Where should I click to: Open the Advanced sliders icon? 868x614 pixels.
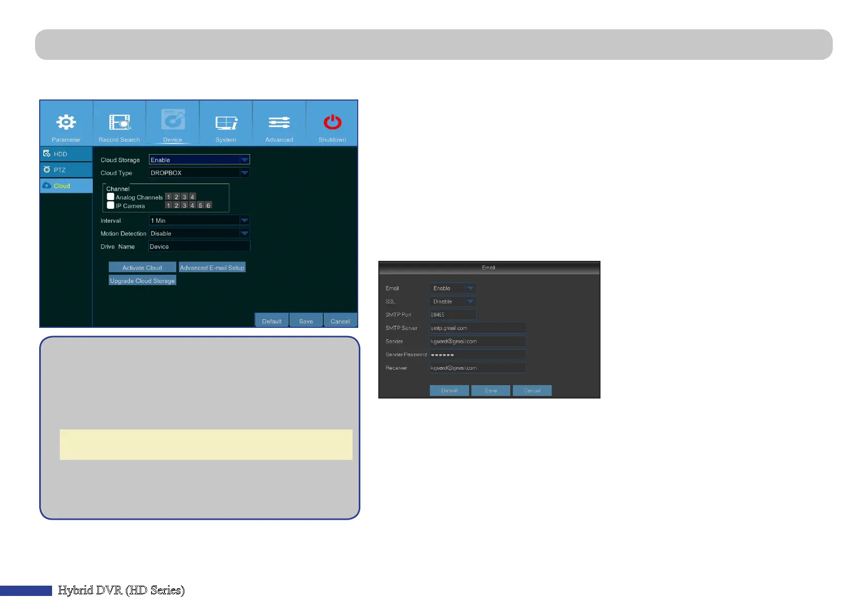coord(279,123)
